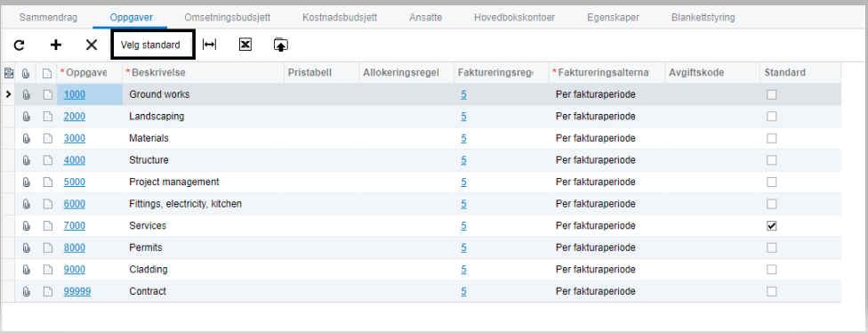
Task: Open attachments for the Landscaping row
Action: coord(26,117)
